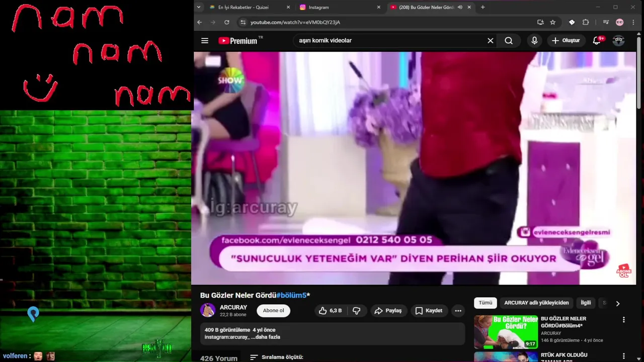Open the tab search dropdown arrow
The width and height of the screenshot is (644, 362).
click(199, 7)
